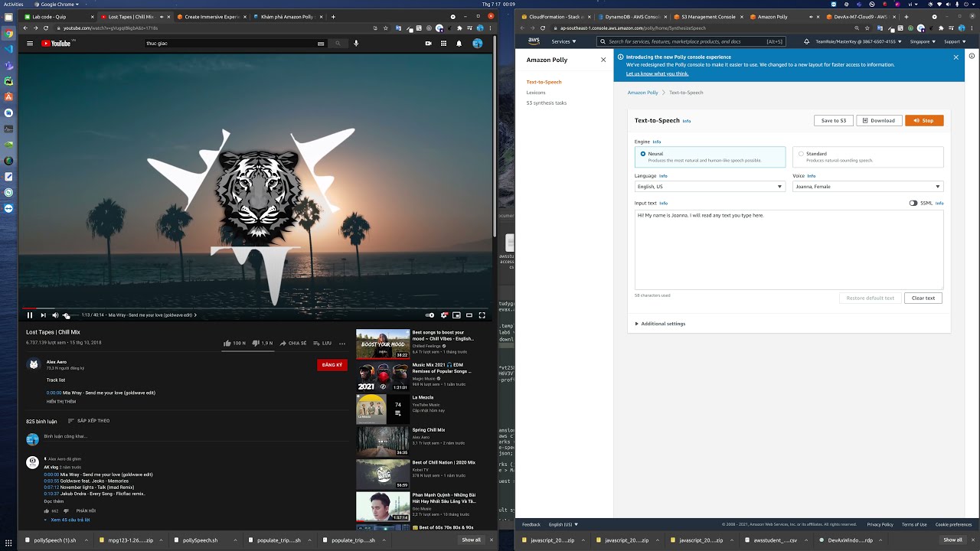Screen dimensions: 980x551
Task: Click Clear text button
Action: tap(923, 298)
